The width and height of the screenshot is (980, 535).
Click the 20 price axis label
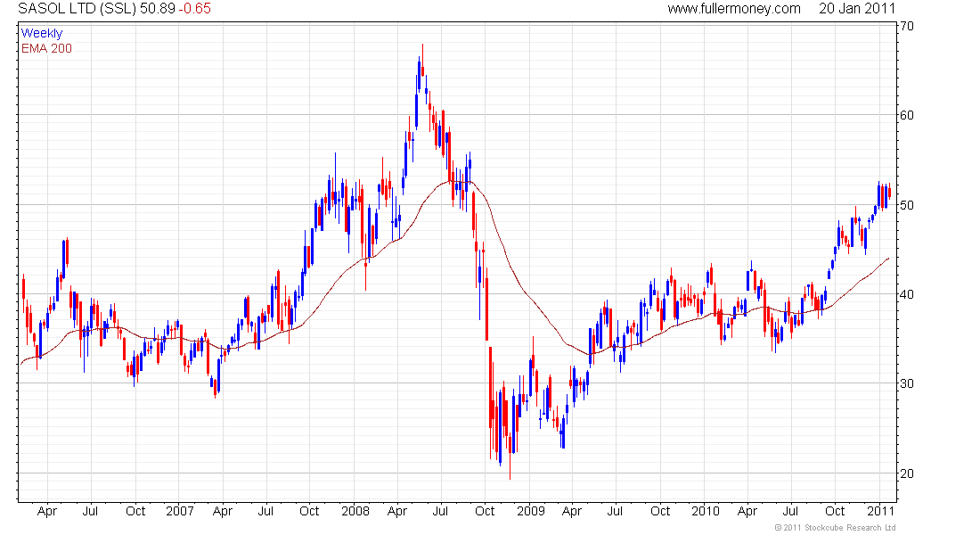(906, 473)
